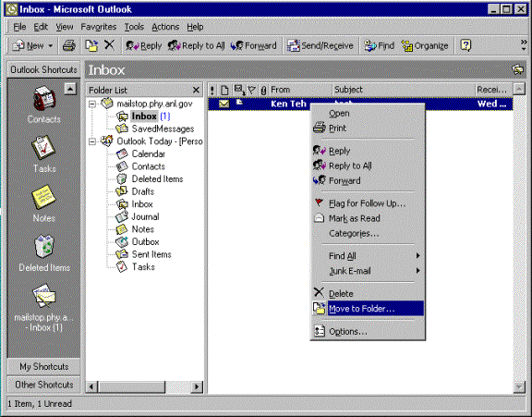Choose Move to Folder in context menu
This screenshot has width=532, height=417.
[368, 308]
